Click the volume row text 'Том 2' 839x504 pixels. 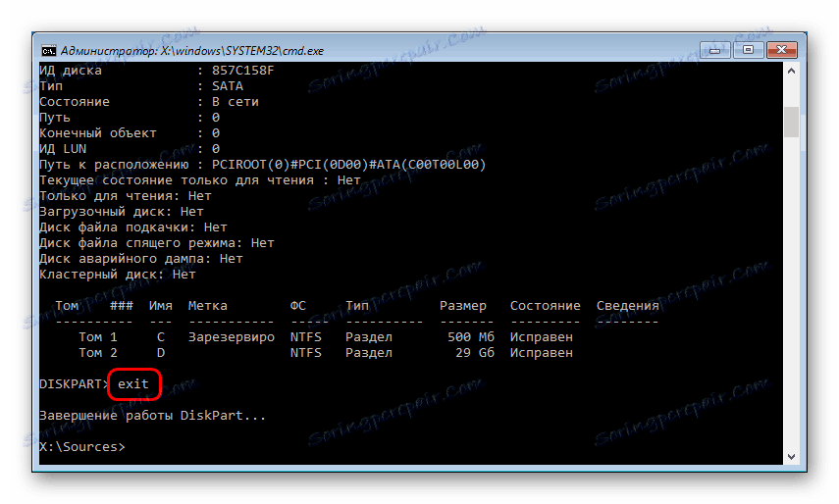[x=98, y=353]
